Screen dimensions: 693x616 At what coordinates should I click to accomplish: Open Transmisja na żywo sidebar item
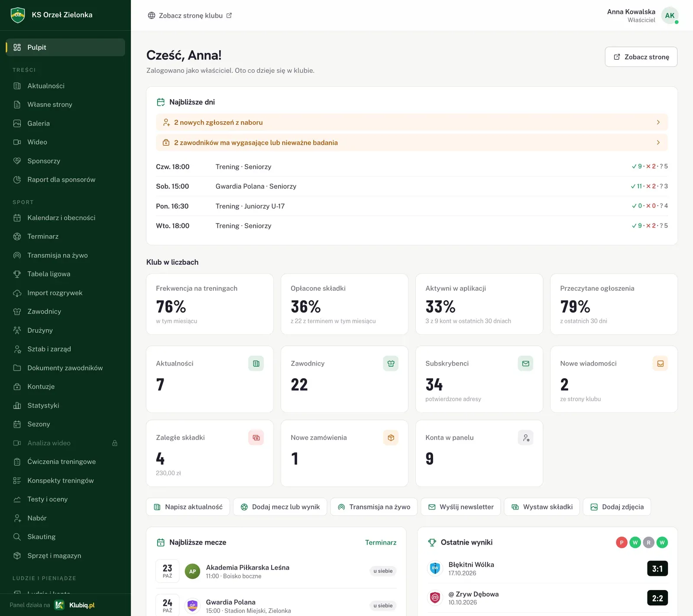click(65, 255)
